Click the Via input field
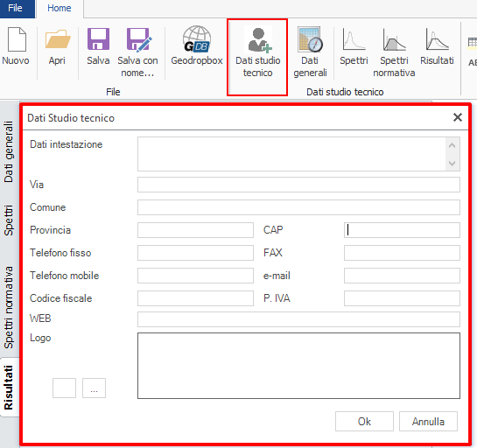 298,185
